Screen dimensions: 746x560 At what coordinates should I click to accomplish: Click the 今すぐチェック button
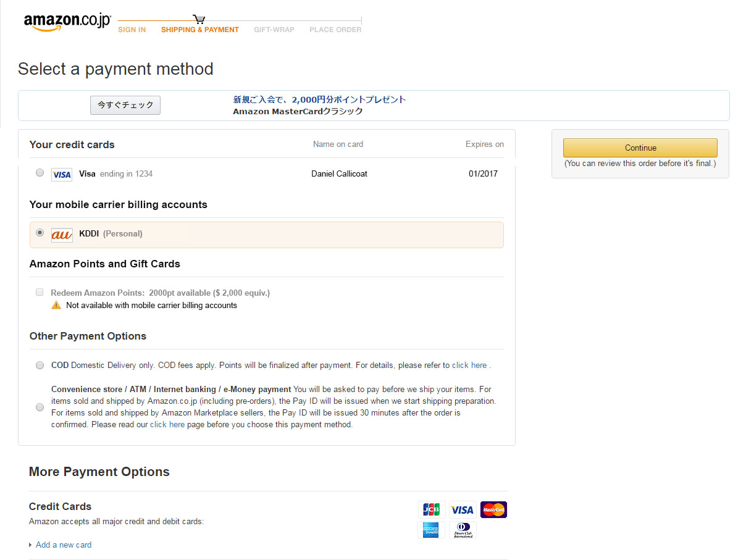coord(125,105)
